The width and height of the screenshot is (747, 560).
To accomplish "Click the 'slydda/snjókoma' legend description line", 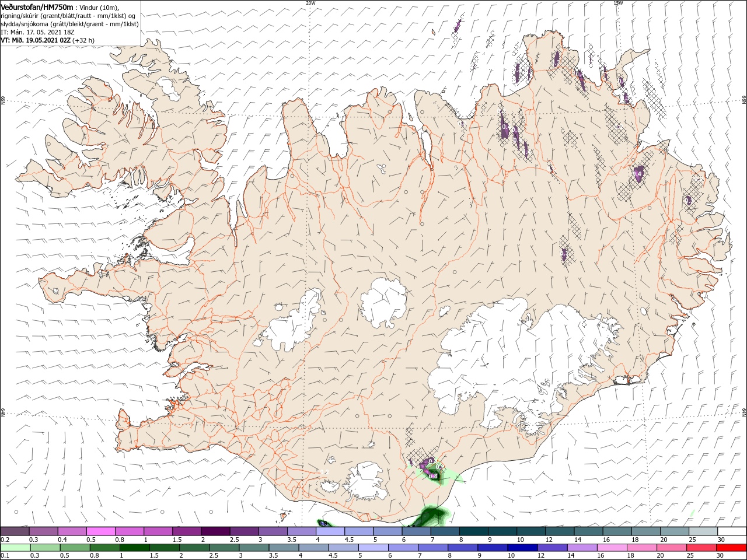I will [x=70, y=24].
